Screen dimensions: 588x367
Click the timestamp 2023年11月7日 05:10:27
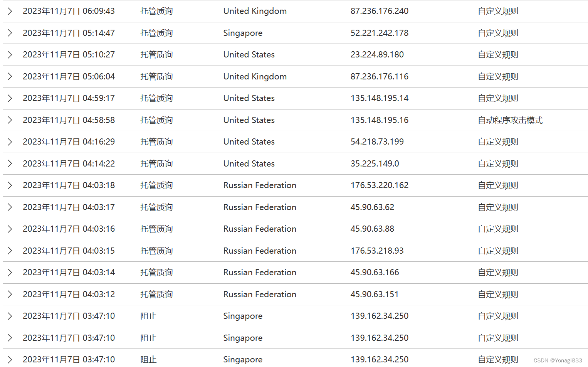[x=69, y=55]
